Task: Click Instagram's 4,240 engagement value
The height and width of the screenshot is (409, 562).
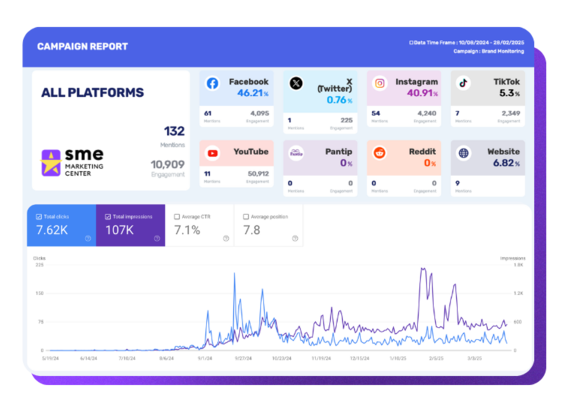Action: pyautogui.click(x=427, y=113)
